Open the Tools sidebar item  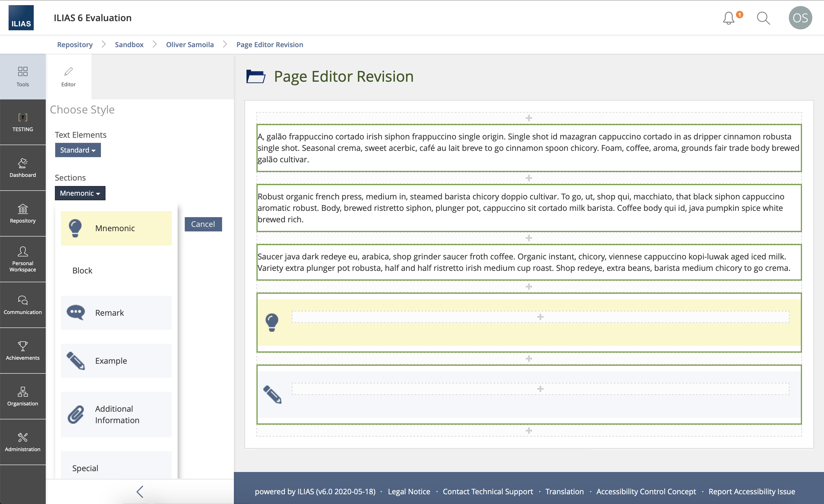pos(23,76)
